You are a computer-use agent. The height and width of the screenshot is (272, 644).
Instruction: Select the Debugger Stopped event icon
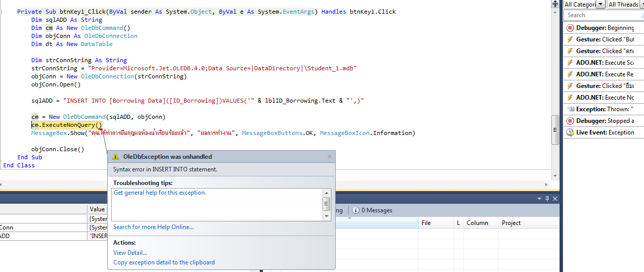(x=570, y=121)
